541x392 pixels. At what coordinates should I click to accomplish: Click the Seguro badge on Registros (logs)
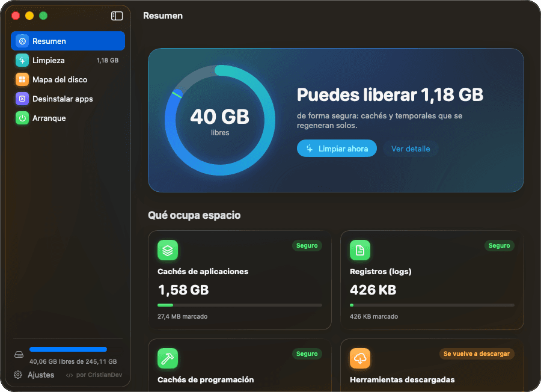click(x=500, y=246)
